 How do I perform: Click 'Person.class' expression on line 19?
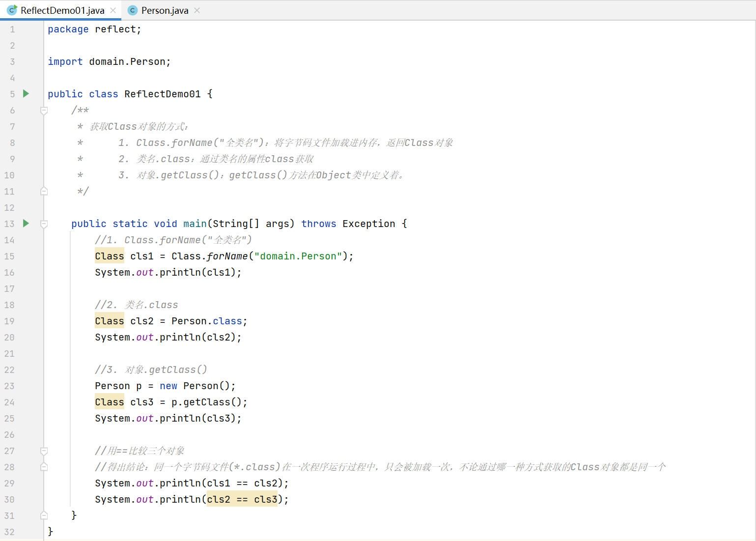click(x=207, y=321)
